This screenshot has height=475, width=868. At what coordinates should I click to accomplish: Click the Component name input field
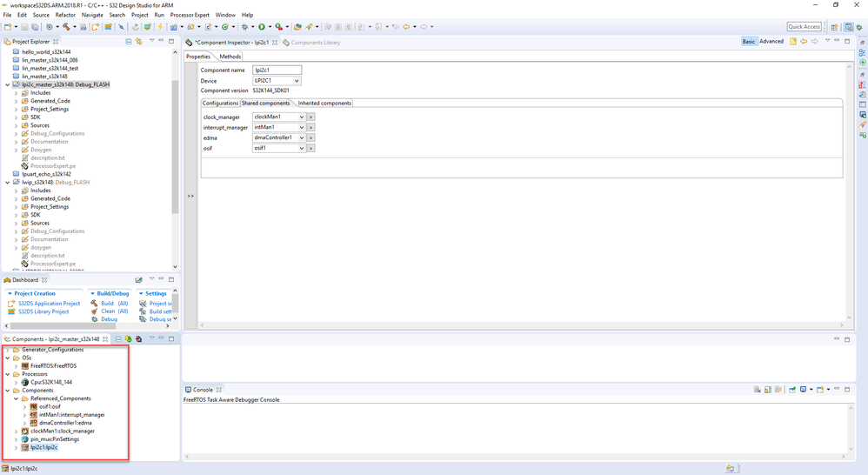pyautogui.click(x=277, y=70)
